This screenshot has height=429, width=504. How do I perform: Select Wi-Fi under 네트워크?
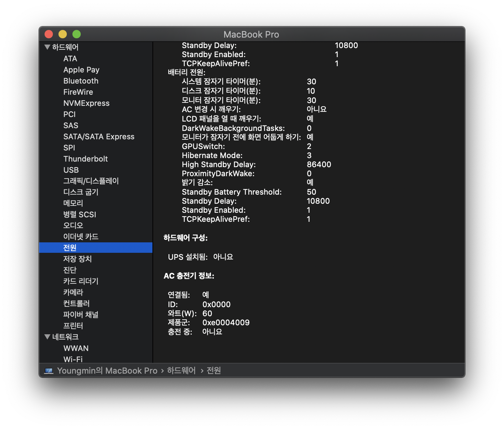pyautogui.click(x=73, y=359)
